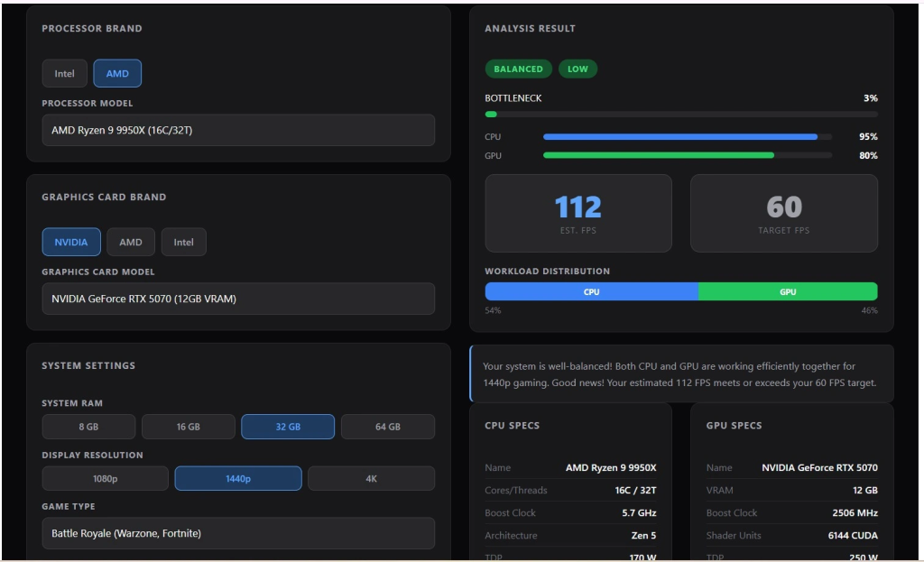Click the 95% CPU usage value
The image size is (924, 562).
868,137
